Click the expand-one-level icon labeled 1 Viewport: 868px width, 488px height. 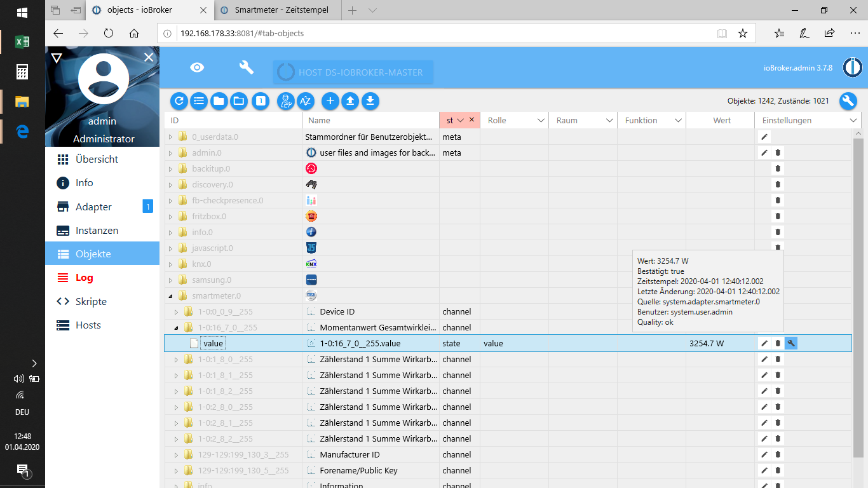(260, 100)
